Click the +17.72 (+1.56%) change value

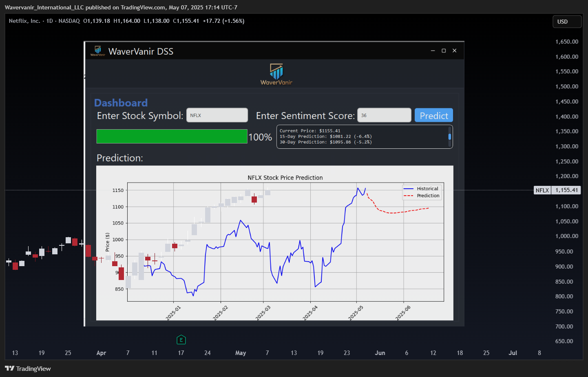pyautogui.click(x=223, y=21)
